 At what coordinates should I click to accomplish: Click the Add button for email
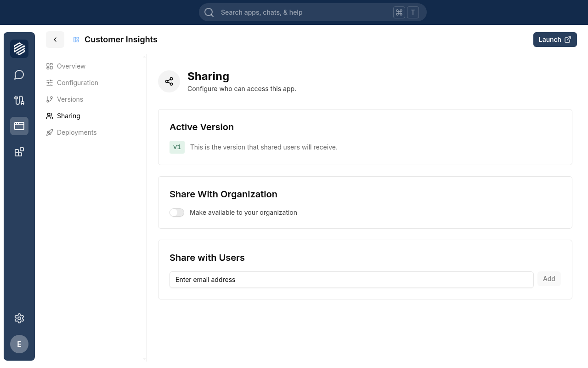(x=549, y=279)
